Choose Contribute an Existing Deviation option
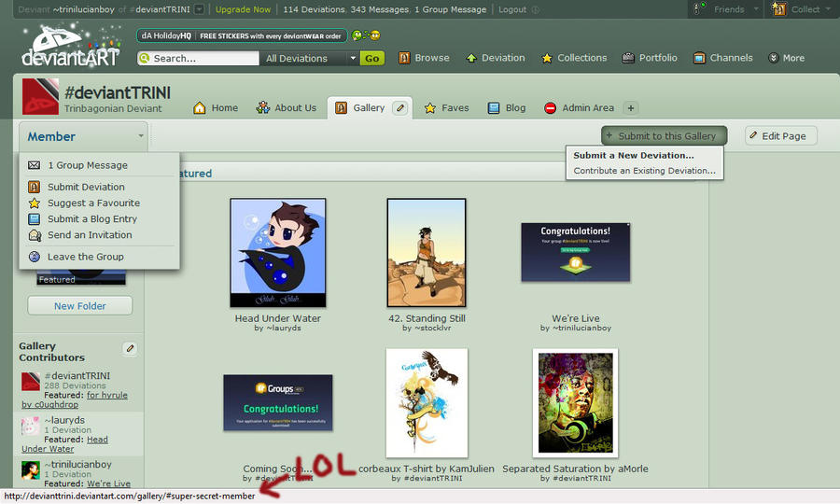Screen dimensions: 840x504 pyautogui.click(x=644, y=171)
